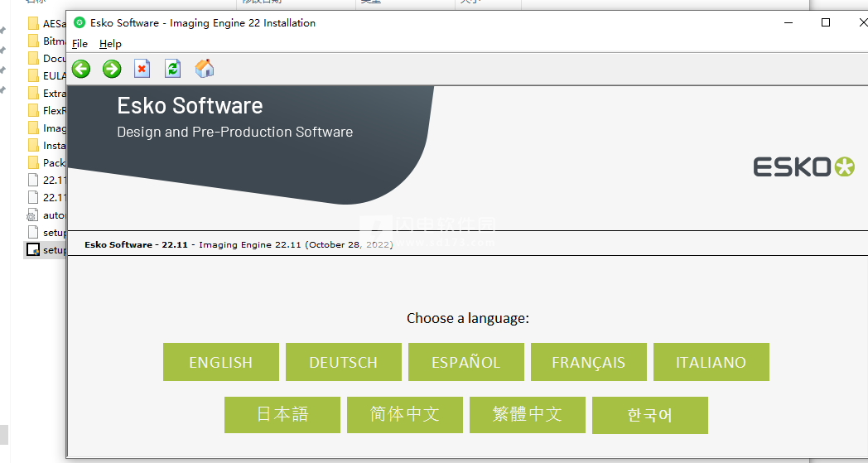Choose 繁體中文 as the language
Image resolution: width=868 pixels, height=463 pixels.
(527, 415)
